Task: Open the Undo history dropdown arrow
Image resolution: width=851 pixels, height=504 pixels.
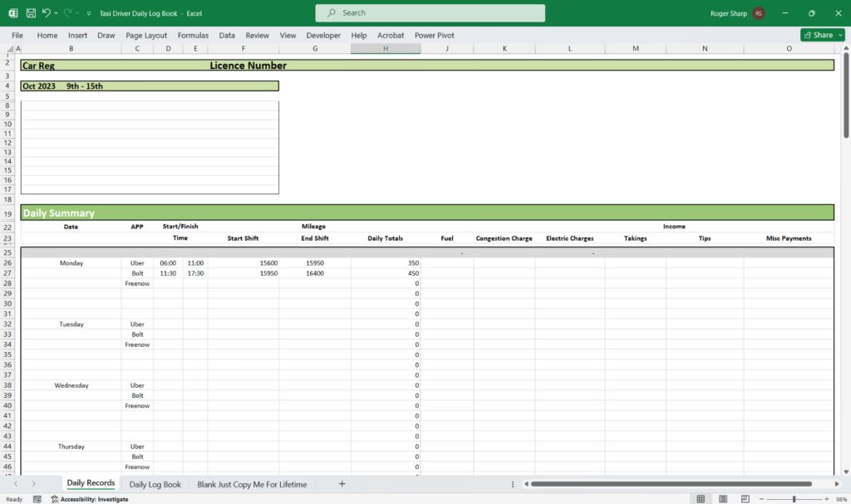Action: (x=57, y=13)
